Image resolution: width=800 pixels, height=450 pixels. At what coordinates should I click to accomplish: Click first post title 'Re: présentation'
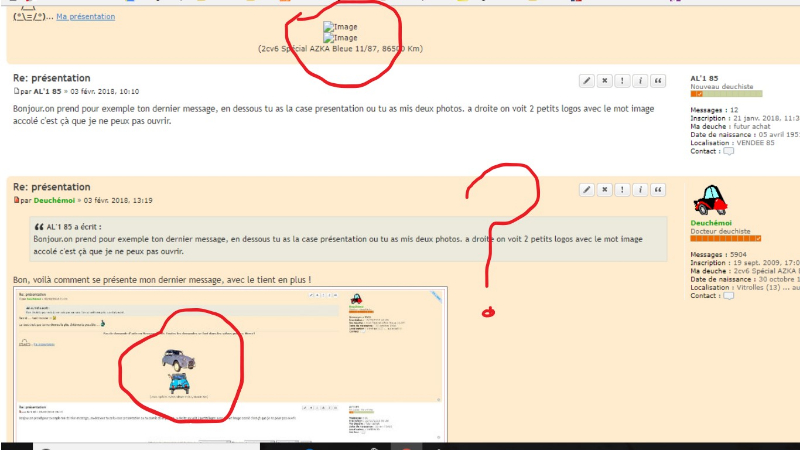[51, 78]
